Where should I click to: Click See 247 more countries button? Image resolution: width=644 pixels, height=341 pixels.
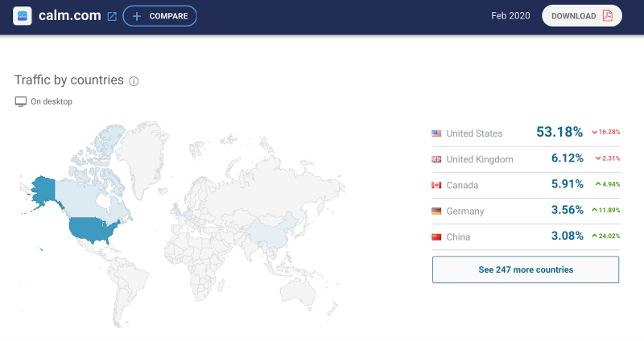526,269
